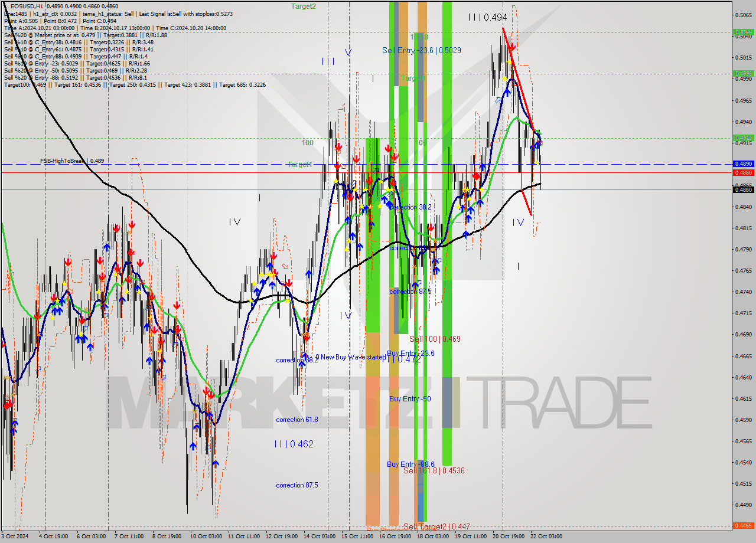Click the '4 Oct 19:00' time axis label
This screenshot has height=543, width=756.
53,537
